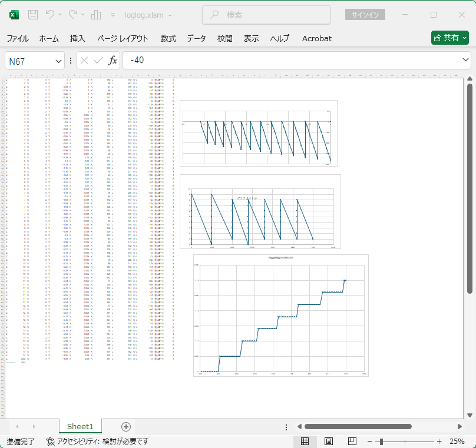This screenshot has width=476, height=448.
Task: Open the ヘルプ tab
Action: [x=280, y=38]
